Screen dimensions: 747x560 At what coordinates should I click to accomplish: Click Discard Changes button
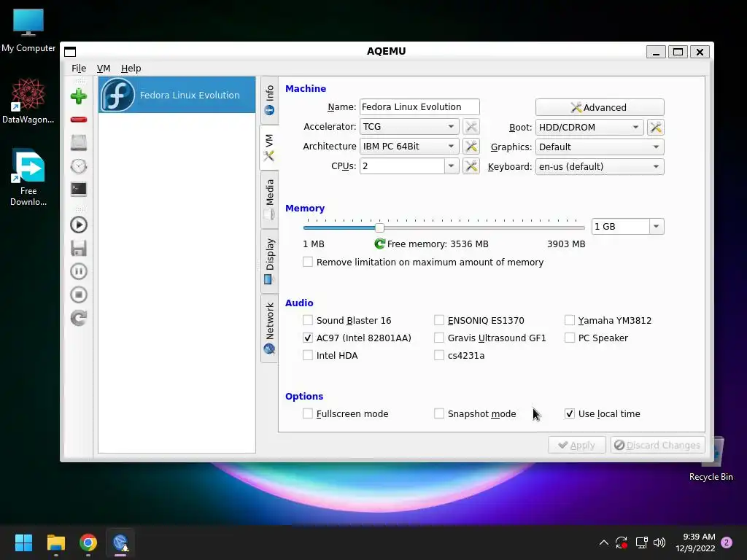click(x=657, y=446)
